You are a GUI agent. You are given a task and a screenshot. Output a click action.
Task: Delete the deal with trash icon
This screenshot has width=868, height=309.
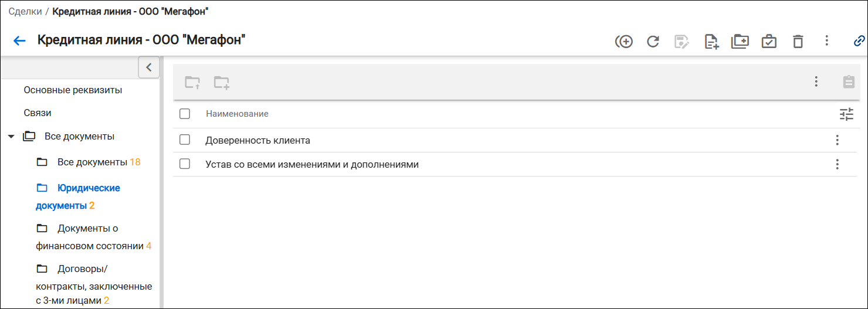click(x=798, y=41)
